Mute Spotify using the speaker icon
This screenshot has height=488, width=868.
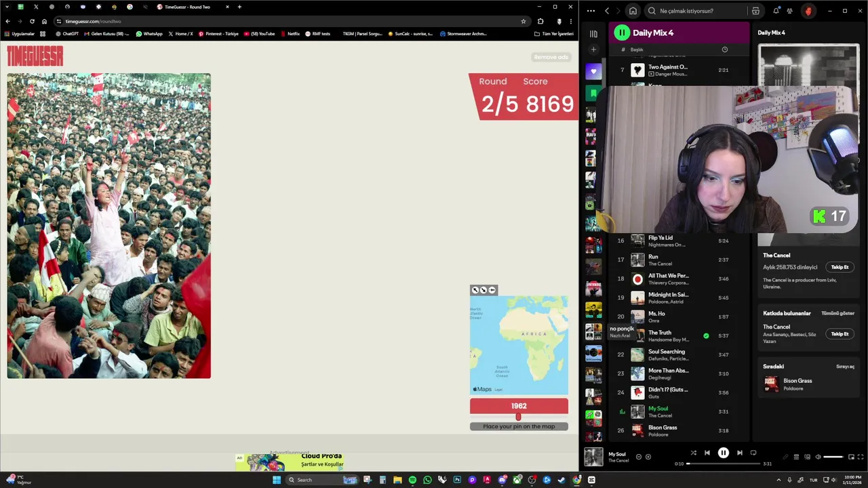(818, 457)
